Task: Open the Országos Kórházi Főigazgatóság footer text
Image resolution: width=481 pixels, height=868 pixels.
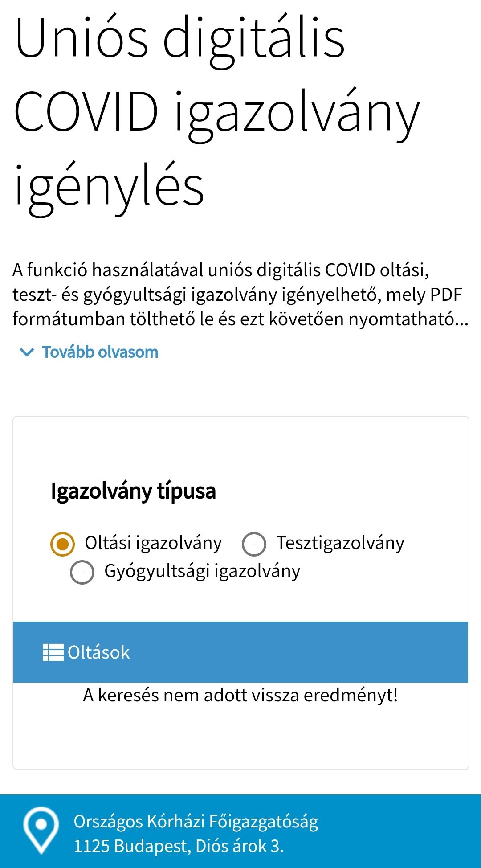Action: click(x=196, y=822)
